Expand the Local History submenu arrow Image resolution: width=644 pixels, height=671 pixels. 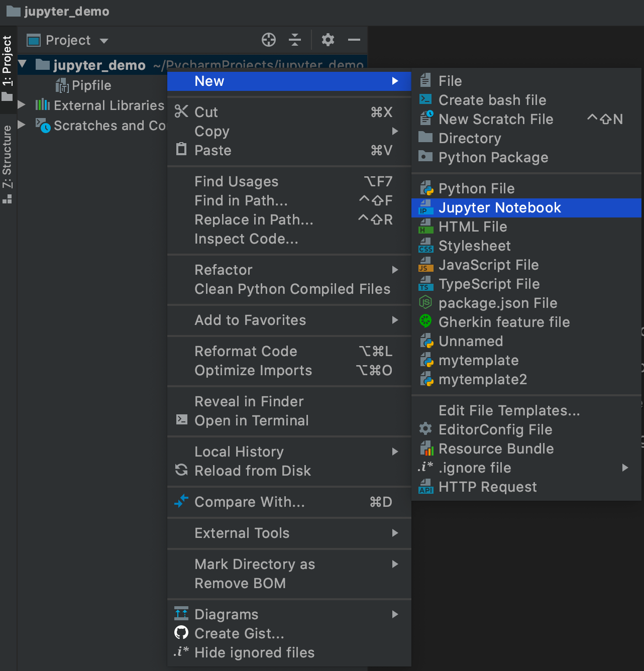pyautogui.click(x=395, y=452)
